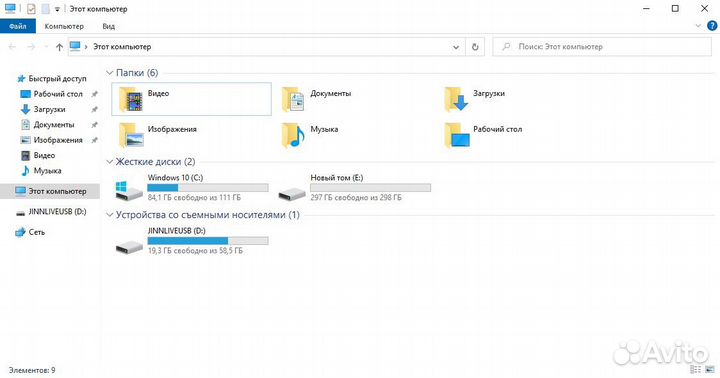Viewport: 720px width, 378px height.
Task: Unpin Изображения via its pin icon
Action: [x=94, y=140]
